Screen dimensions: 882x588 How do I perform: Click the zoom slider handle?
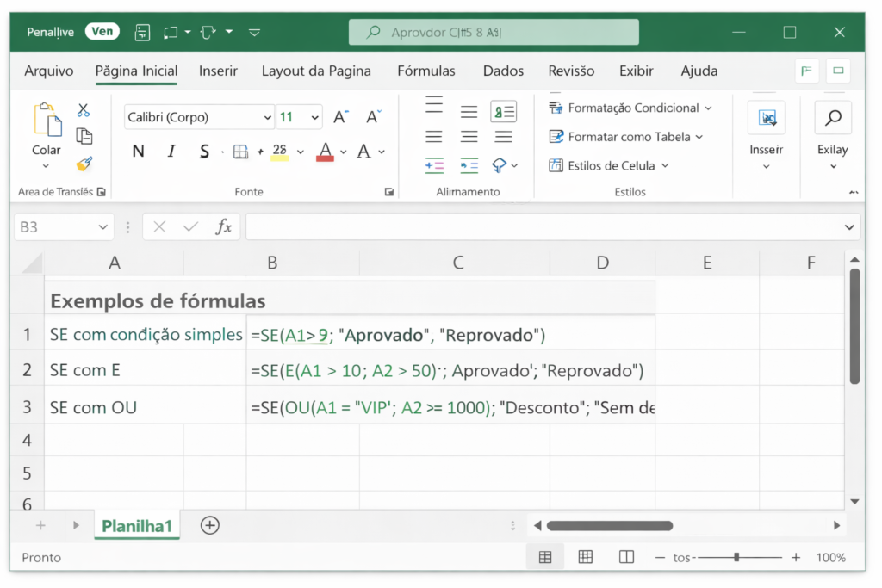pos(736,557)
